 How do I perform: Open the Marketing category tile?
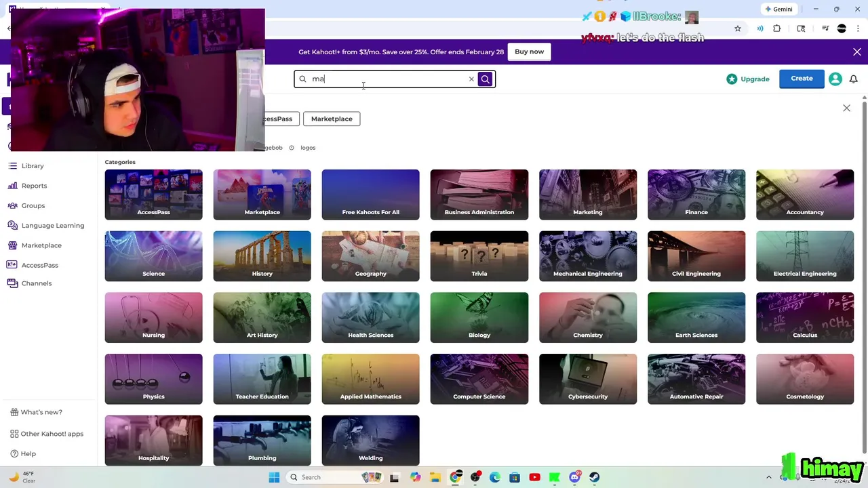tap(587, 195)
